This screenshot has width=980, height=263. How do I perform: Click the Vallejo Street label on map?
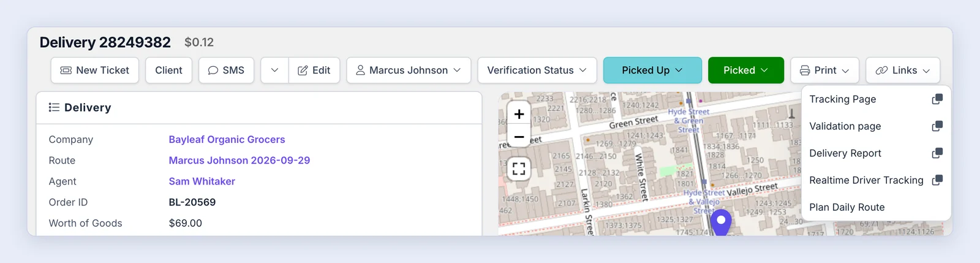click(752, 189)
